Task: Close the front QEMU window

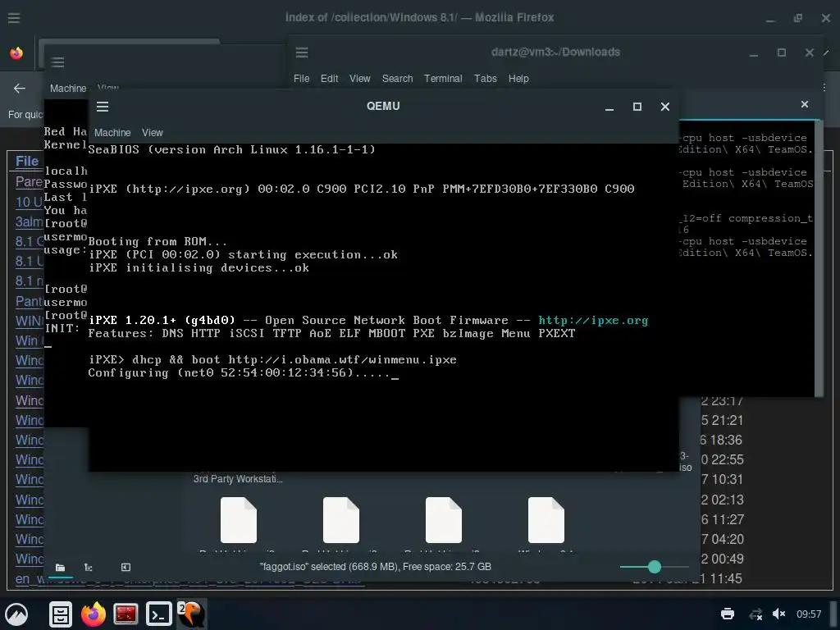Action: 664,107
